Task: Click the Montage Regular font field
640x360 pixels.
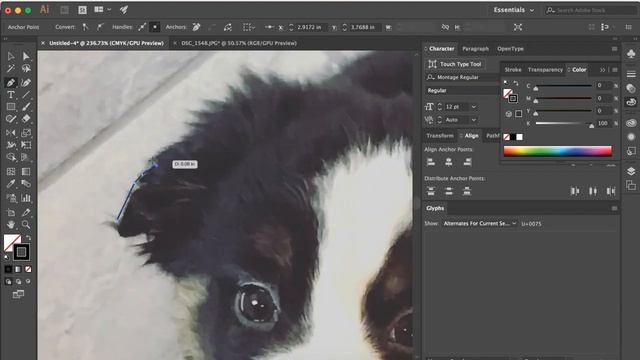Action: tap(462, 77)
